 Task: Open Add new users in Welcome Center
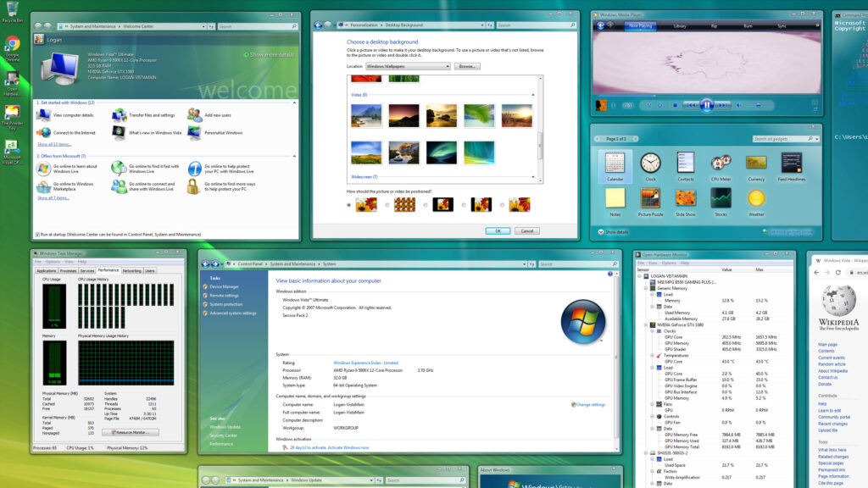210,115
